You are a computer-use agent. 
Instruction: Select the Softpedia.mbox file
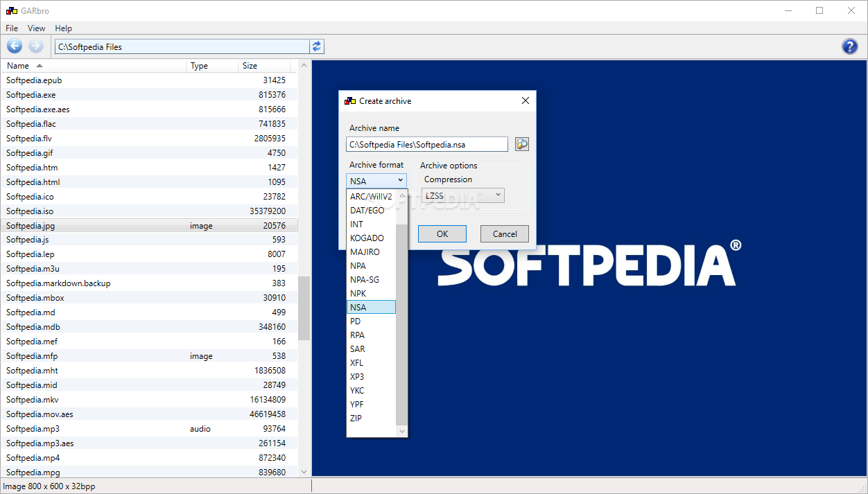point(148,298)
